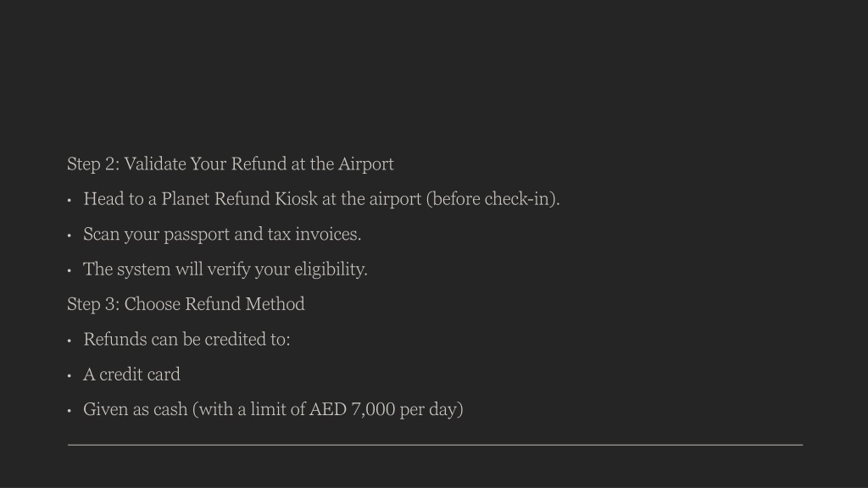
Task: Click the word Kiosk in first bullet
Action: [296, 199]
